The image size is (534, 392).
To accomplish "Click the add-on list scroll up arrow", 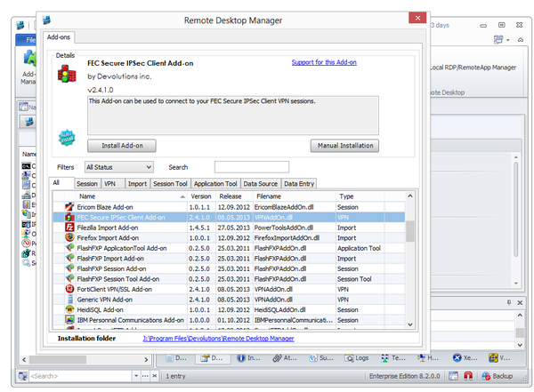I will [x=410, y=196].
